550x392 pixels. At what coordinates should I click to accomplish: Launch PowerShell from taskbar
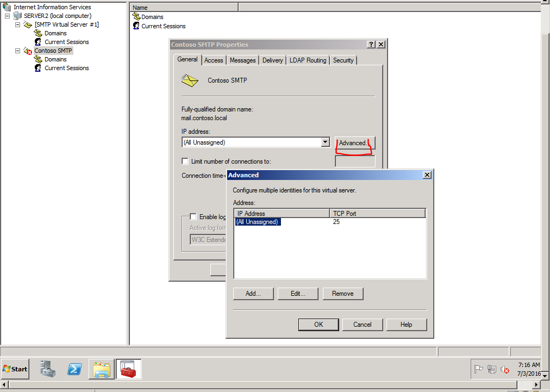[74, 369]
